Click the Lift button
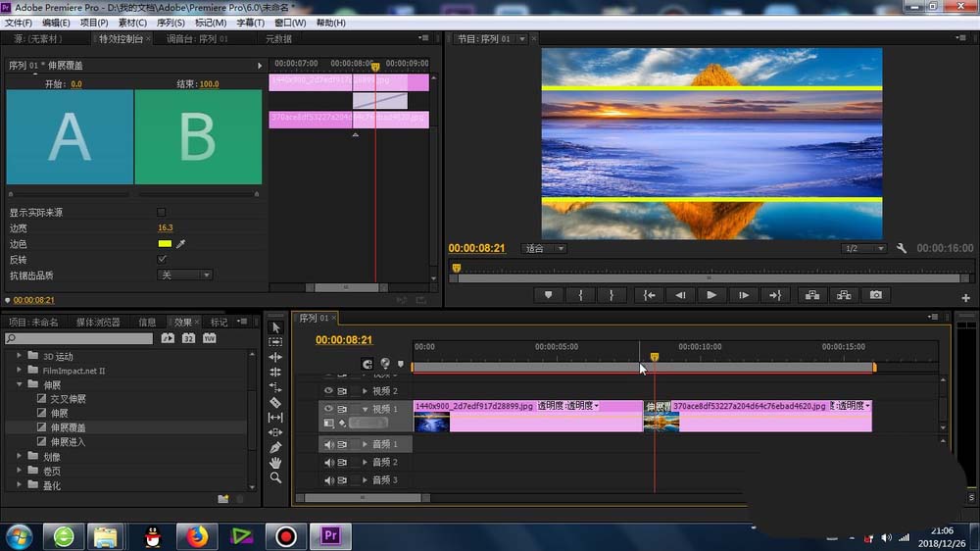This screenshot has height=551, width=980. [x=811, y=295]
